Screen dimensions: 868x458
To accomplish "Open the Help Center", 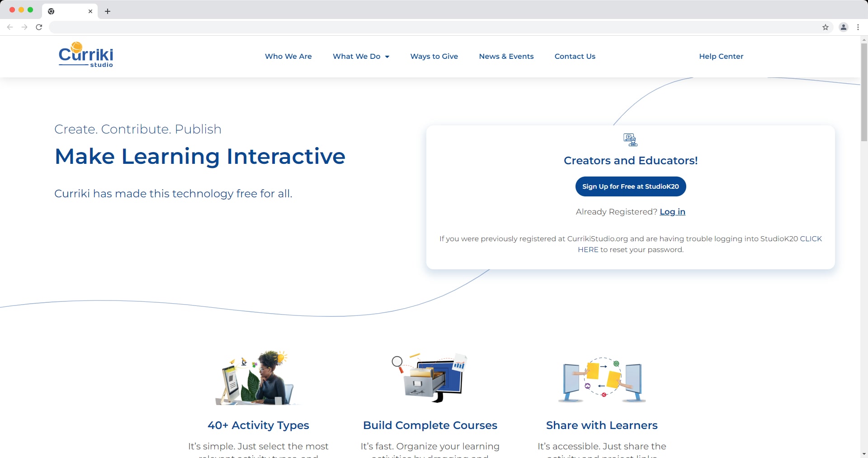I will pos(721,56).
